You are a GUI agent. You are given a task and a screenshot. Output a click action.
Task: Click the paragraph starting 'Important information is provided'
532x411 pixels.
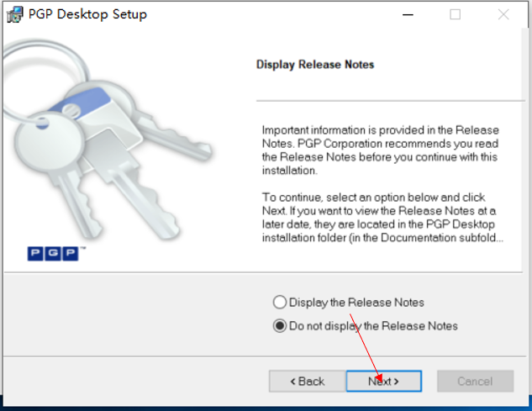[x=381, y=150]
